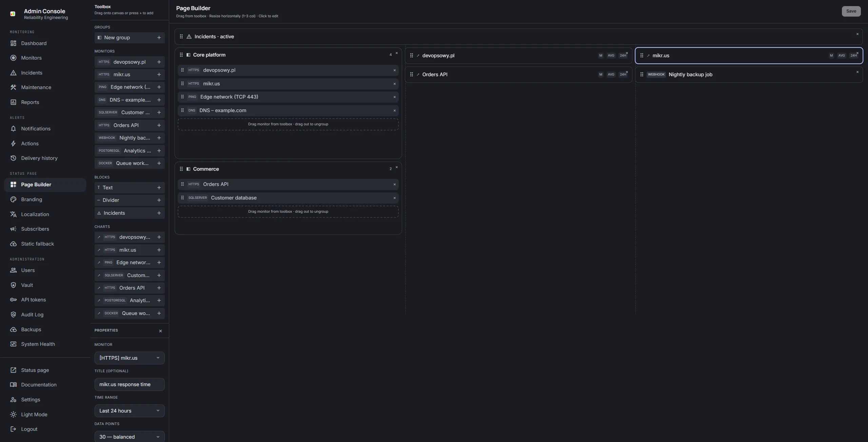Image resolution: width=868 pixels, height=442 pixels.
Task: Click the Admin Console logo icon
Action: [x=13, y=14]
